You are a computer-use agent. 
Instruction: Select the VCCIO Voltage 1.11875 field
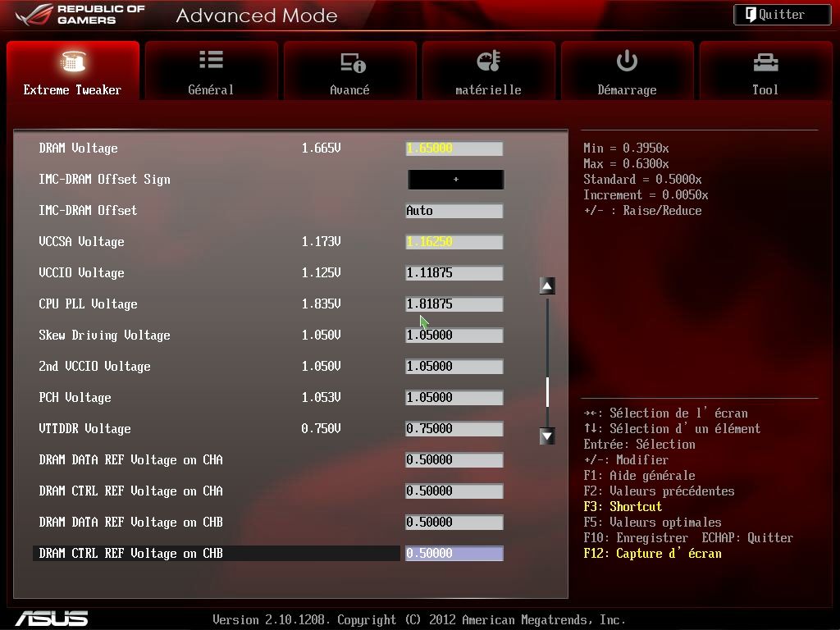pyautogui.click(x=454, y=272)
